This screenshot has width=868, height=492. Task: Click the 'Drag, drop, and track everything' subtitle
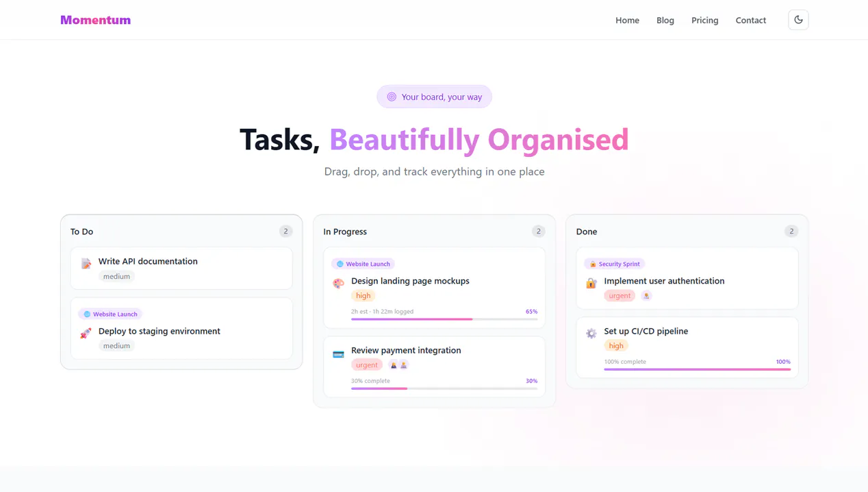coord(434,171)
